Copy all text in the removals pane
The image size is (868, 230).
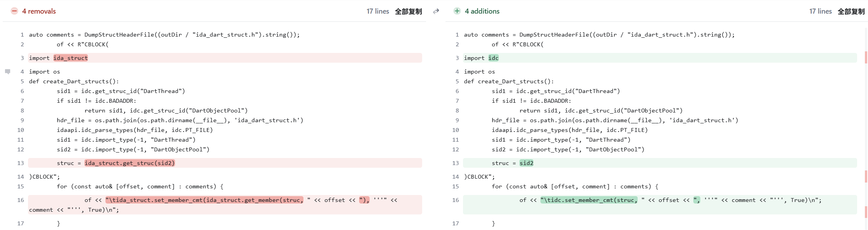coord(408,11)
